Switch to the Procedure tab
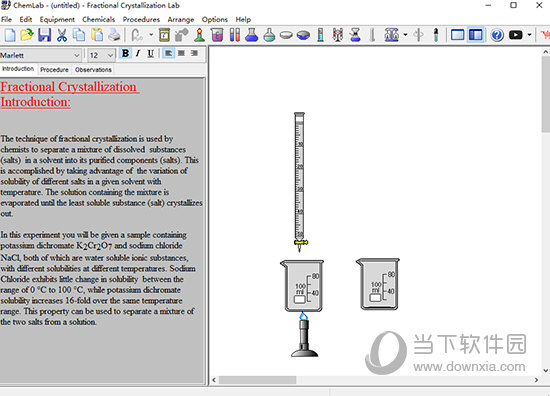This screenshot has height=396, width=550. [x=54, y=69]
